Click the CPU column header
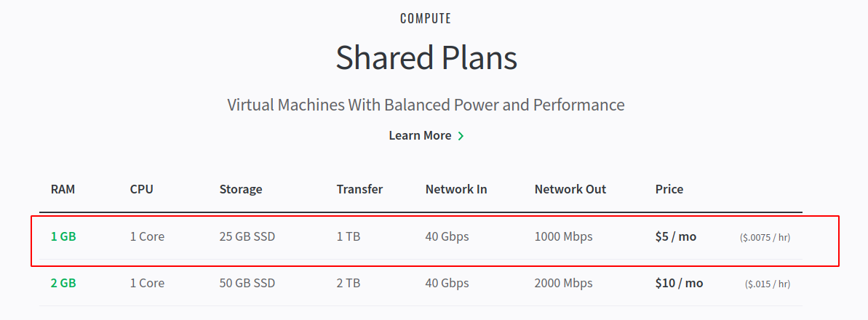The image size is (868, 320). (142, 189)
